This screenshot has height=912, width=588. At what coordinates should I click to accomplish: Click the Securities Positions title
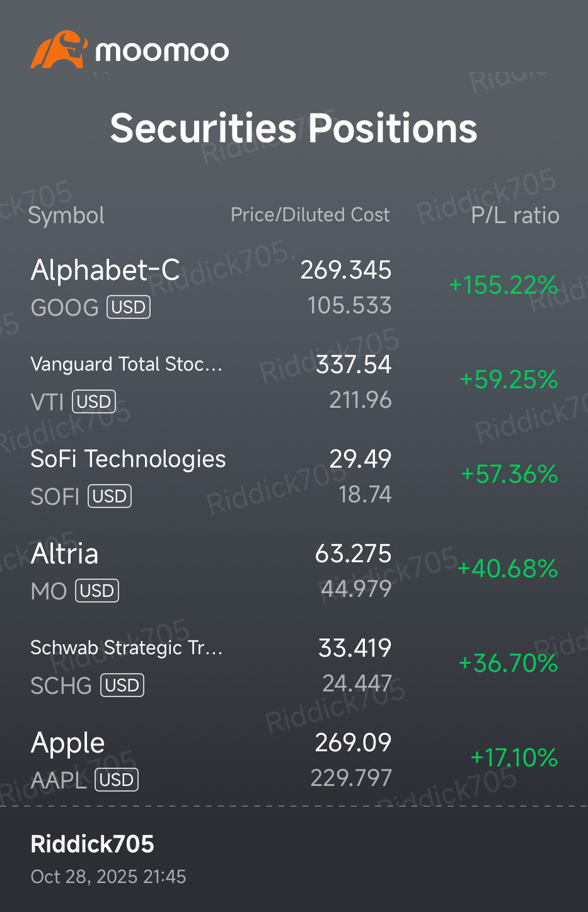tap(294, 128)
